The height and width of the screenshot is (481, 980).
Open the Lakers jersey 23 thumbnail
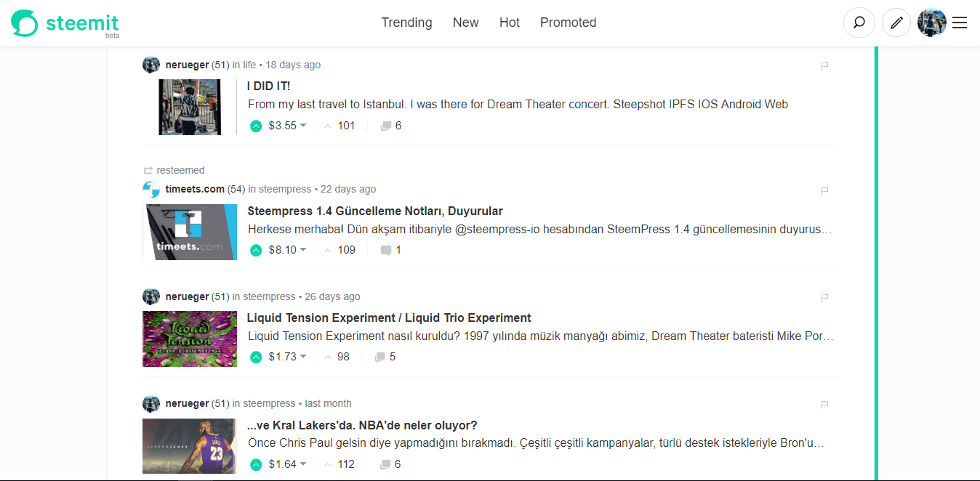click(x=190, y=446)
